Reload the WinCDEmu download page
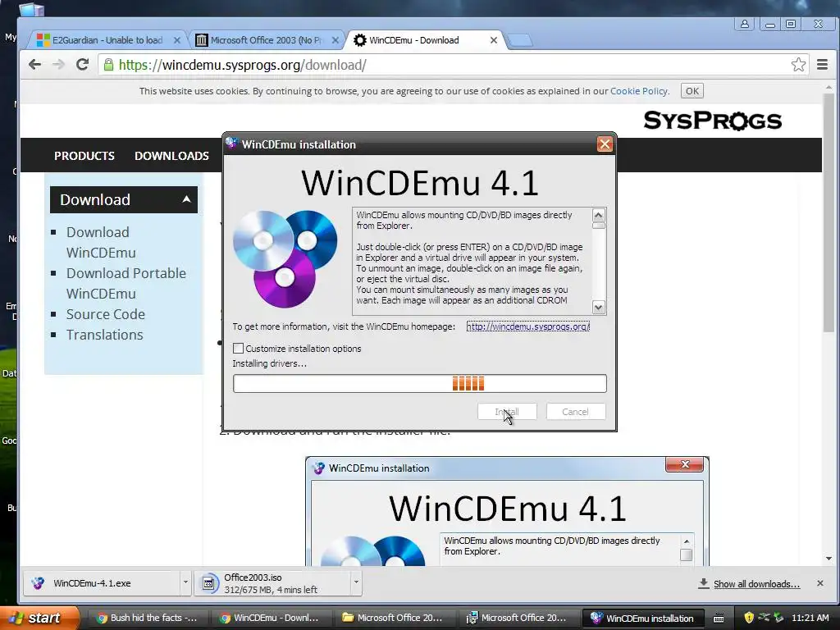Image resolution: width=840 pixels, height=630 pixels. 82,65
